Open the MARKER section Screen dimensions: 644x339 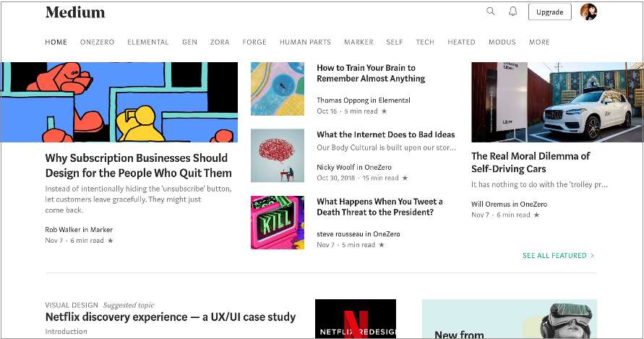coord(359,42)
